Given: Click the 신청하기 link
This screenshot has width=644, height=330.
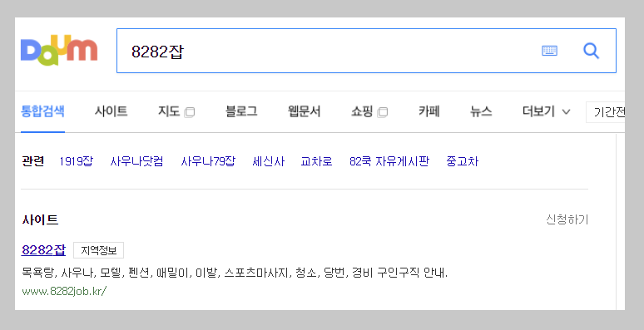Looking at the screenshot, I should point(567,219).
